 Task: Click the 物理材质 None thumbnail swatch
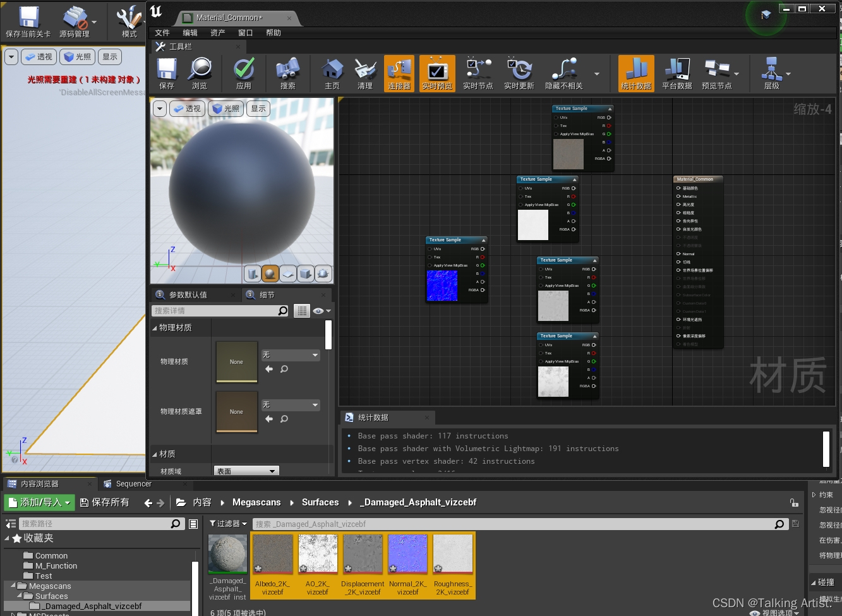pyautogui.click(x=237, y=362)
